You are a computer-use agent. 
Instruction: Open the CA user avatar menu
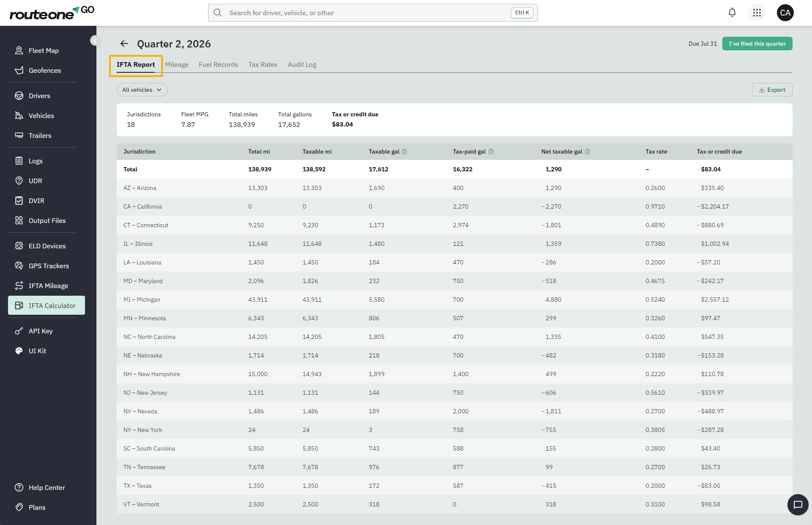(x=785, y=13)
